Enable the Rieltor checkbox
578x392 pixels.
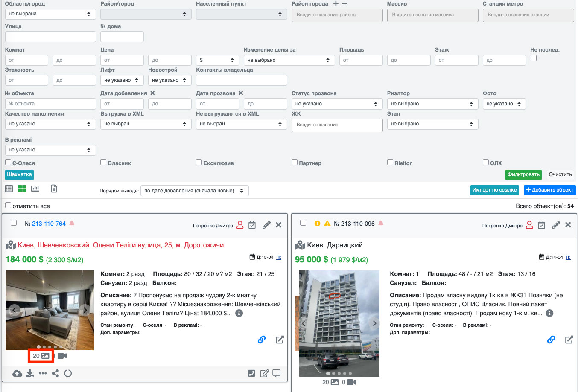[390, 162]
